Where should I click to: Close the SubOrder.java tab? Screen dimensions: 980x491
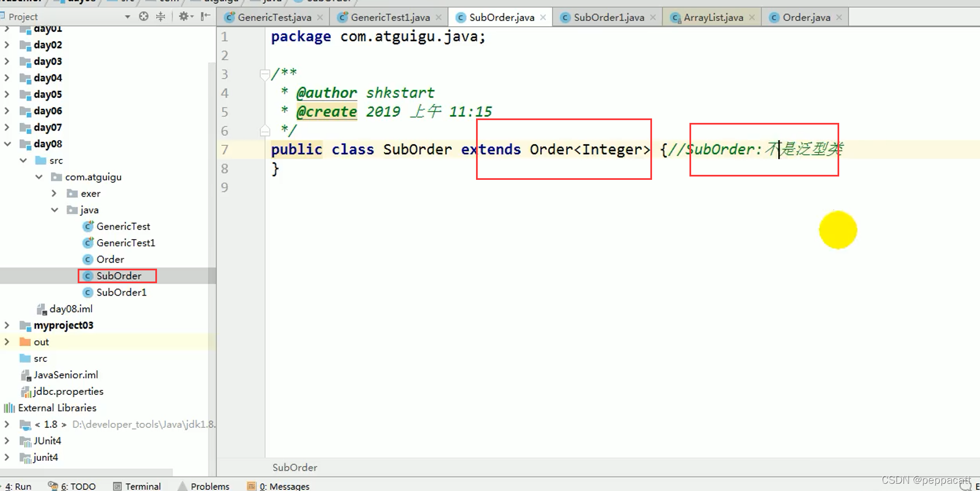[x=543, y=17]
